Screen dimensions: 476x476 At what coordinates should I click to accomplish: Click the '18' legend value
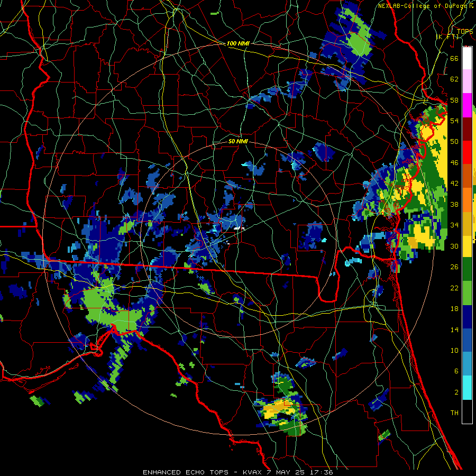click(454, 309)
